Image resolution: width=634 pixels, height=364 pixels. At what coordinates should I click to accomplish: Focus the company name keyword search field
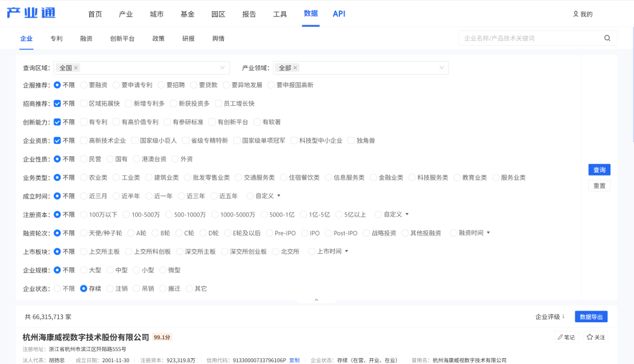click(531, 38)
